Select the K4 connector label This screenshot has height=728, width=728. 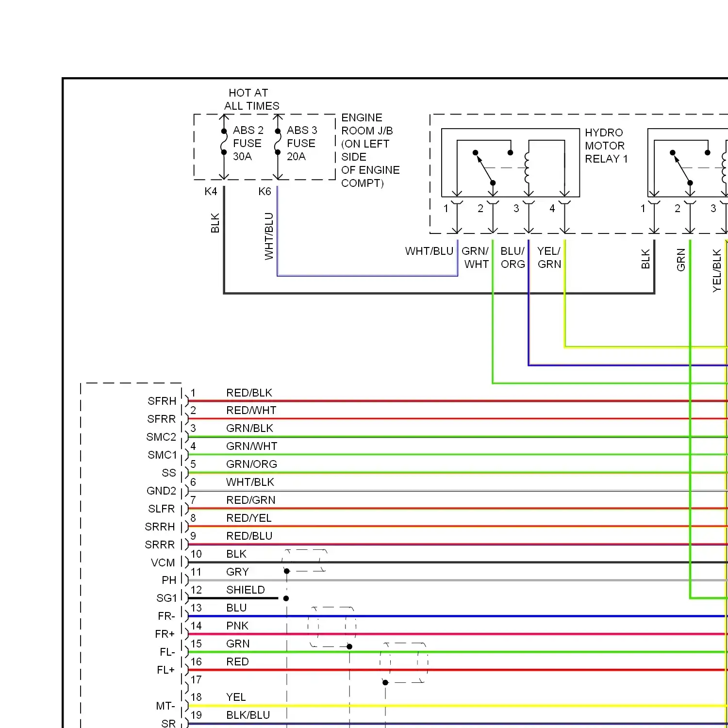coord(211,192)
